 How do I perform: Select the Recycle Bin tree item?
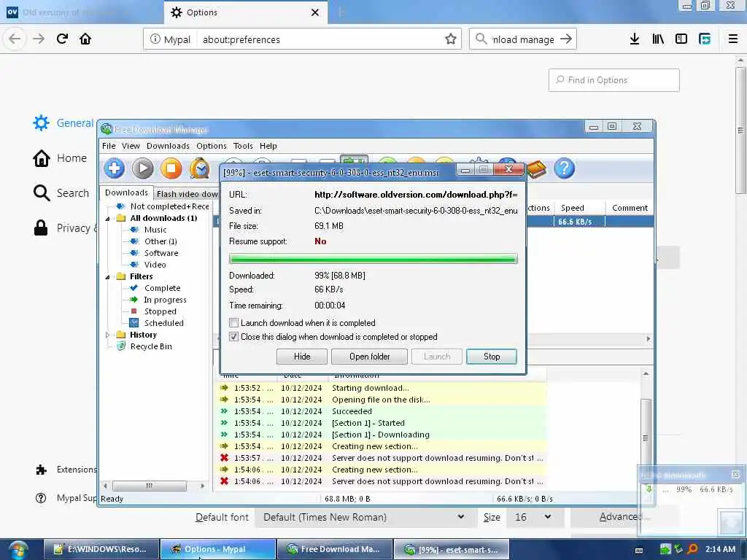coord(151,346)
